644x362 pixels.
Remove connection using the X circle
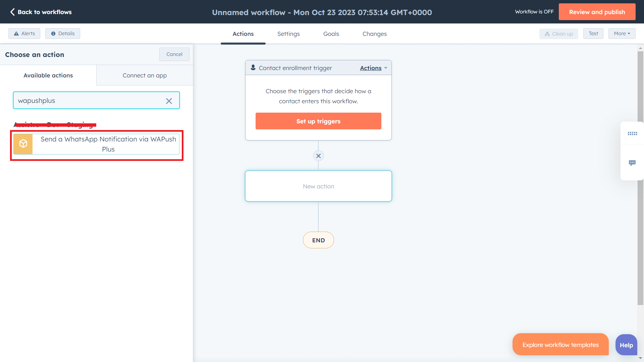318,156
